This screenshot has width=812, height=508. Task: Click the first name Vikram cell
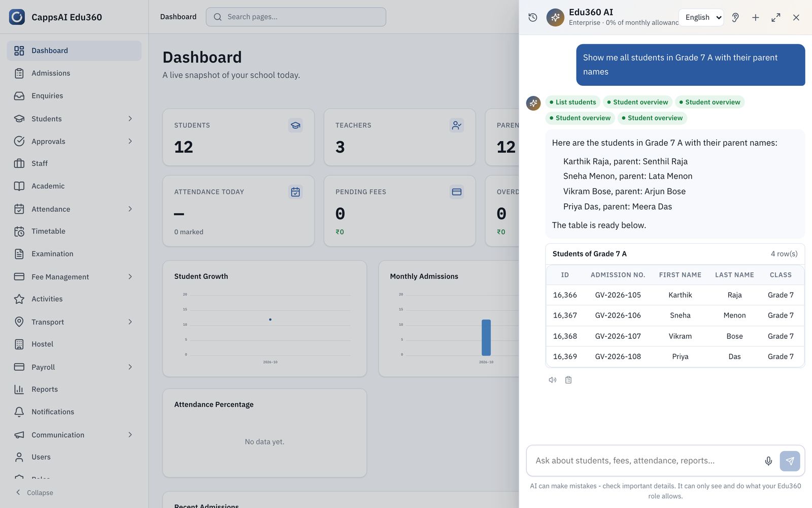[680, 336]
